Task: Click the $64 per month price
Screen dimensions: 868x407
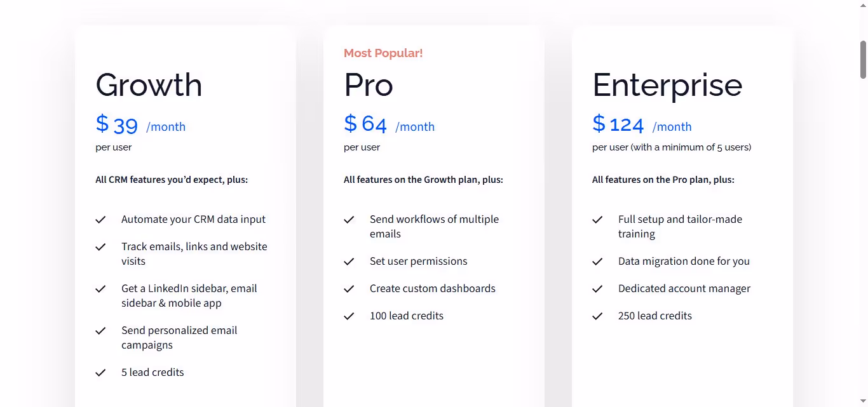Action: pyautogui.click(x=389, y=124)
